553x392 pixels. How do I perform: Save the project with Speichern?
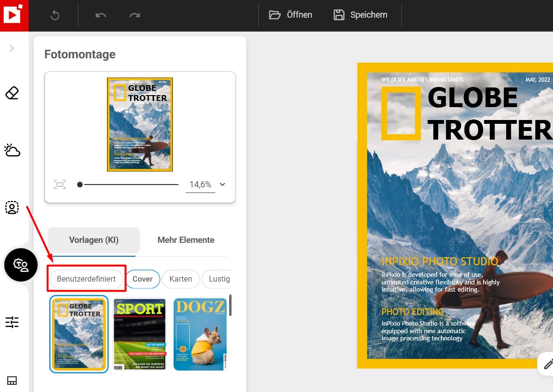pos(360,15)
